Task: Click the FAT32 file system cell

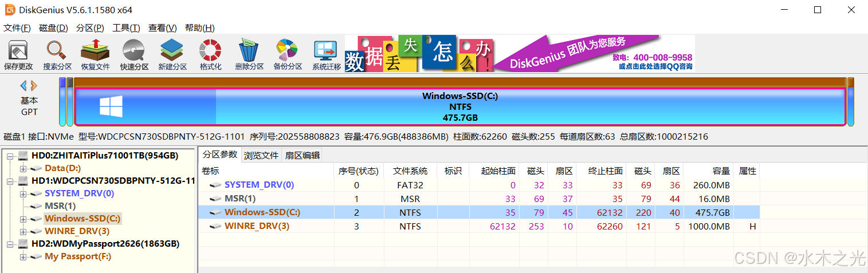Action: pos(410,185)
